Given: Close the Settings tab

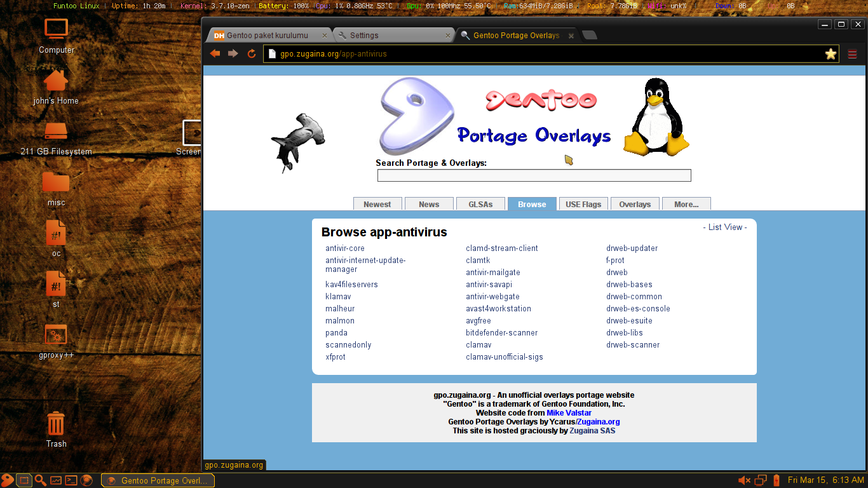Looking at the screenshot, I should tap(448, 36).
